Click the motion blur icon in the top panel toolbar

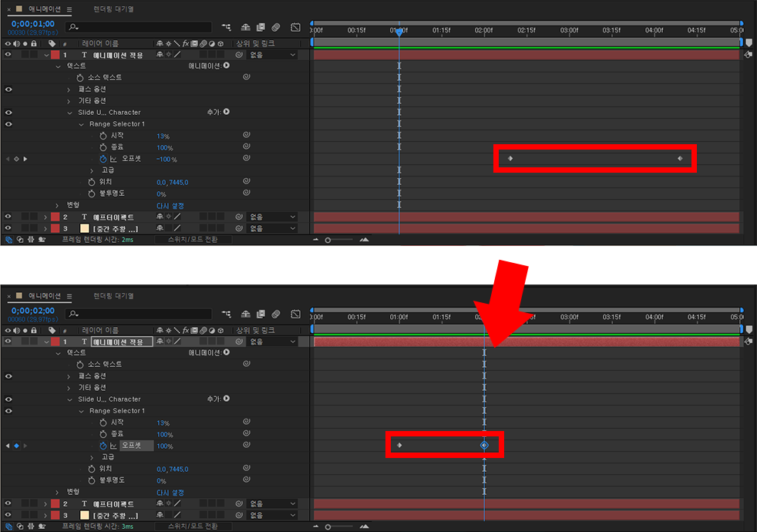[276, 28]
